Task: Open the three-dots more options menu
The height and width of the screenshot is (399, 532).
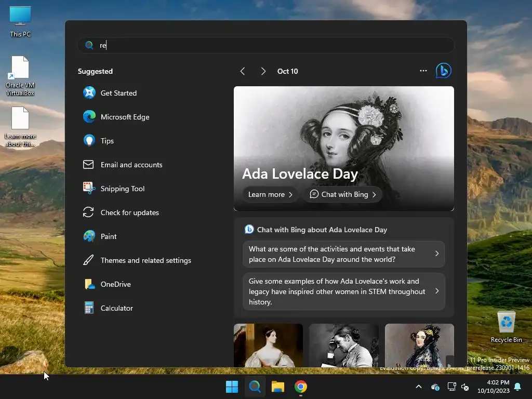Action: [x=423, y=71]
